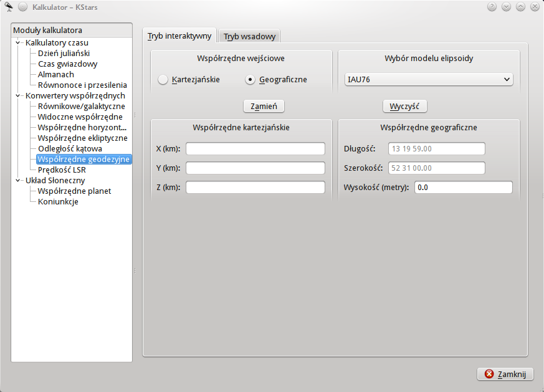Open Dzień juliański module
Viewport: 544px width, 392px height.
[64, 54]
